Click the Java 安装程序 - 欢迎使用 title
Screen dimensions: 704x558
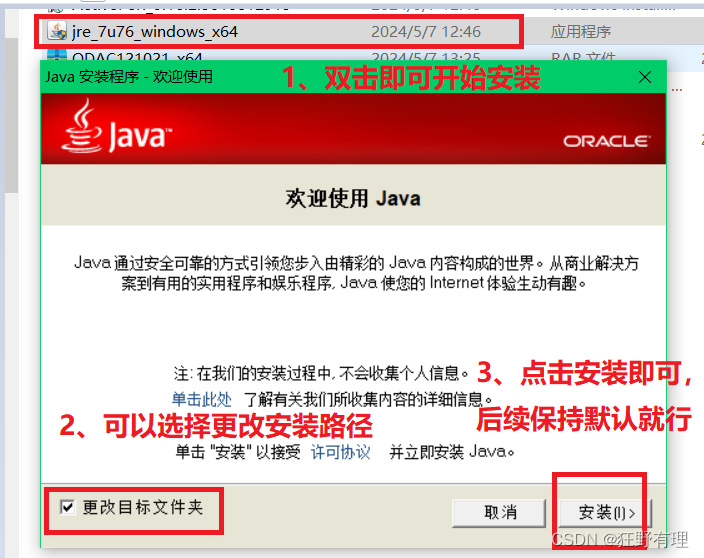click(129, 77)
